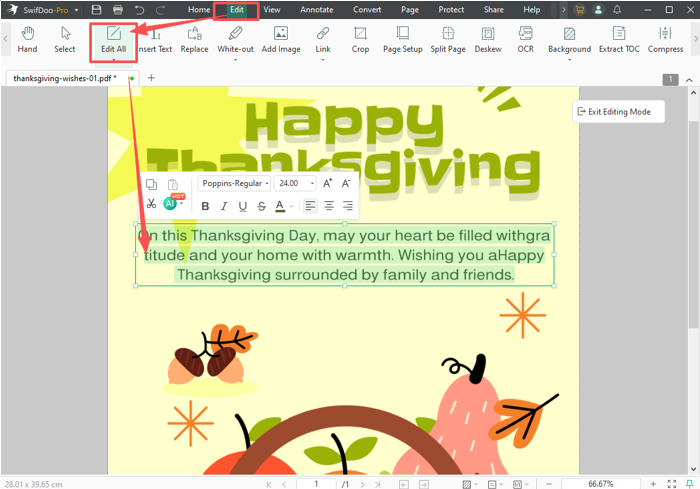Open the Background tool

click(x=569, y=40)
